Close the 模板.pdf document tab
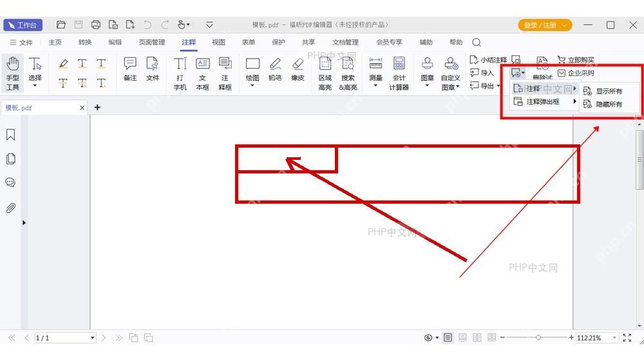This screenshot has height=361, width=644. 82,108
